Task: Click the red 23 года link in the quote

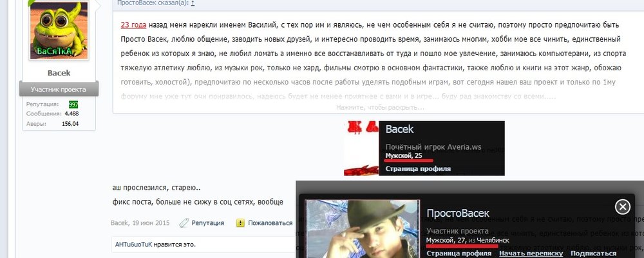Action: [133, 25]
